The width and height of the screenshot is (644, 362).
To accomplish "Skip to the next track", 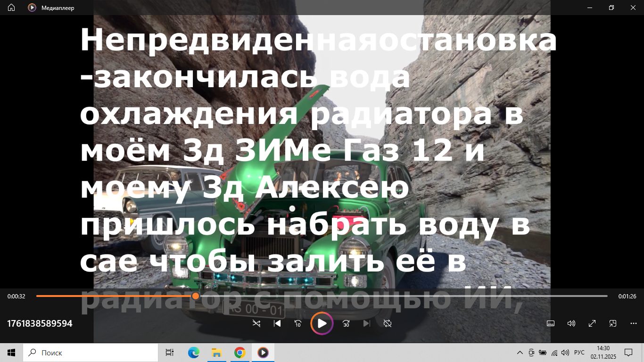I will tap(366, 323).
